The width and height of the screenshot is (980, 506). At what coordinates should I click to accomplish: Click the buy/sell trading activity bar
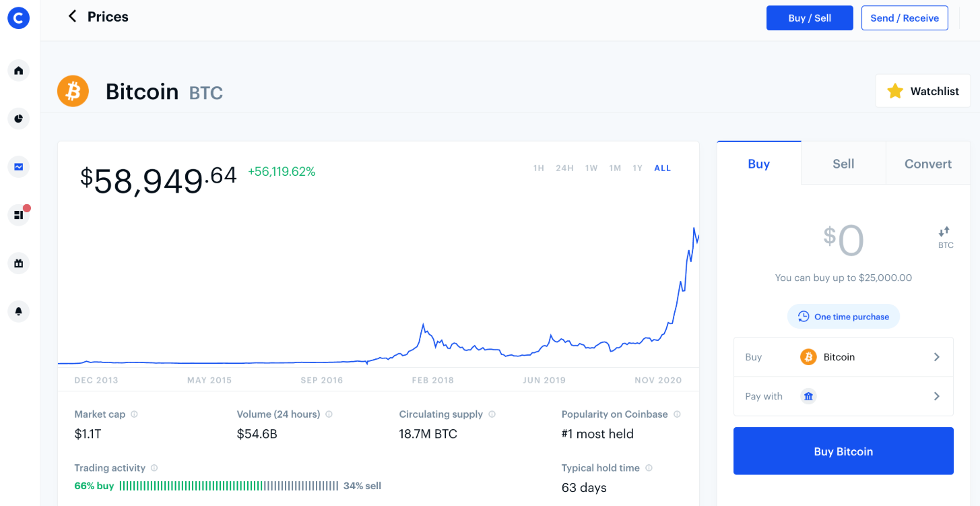coord(229,485)
